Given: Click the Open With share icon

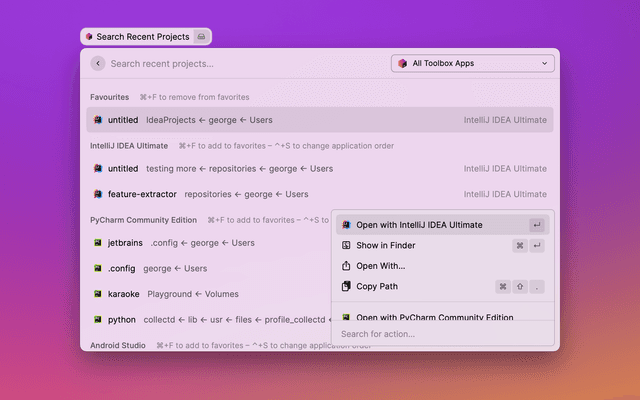Looking at the screenshot, I should coord(346,266).
